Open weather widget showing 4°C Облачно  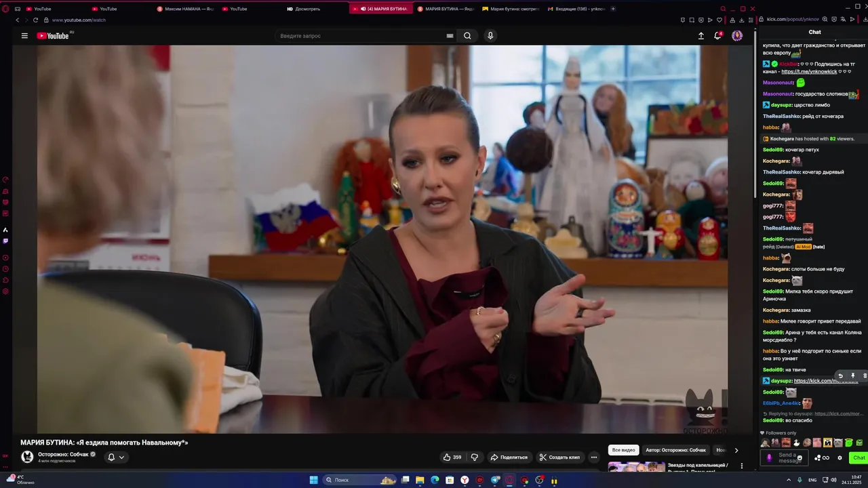[x=21, y=480]
